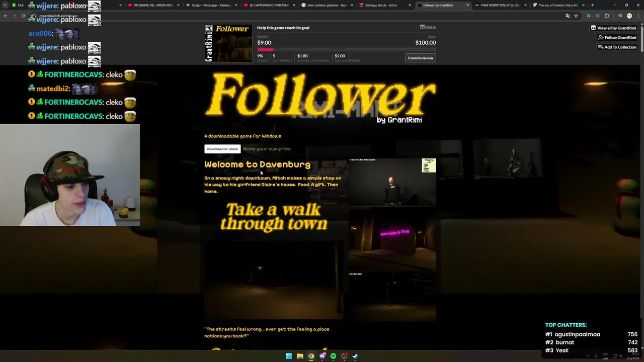Open View all by GrantRimi
644x362 pixels.
coord(613,28)
